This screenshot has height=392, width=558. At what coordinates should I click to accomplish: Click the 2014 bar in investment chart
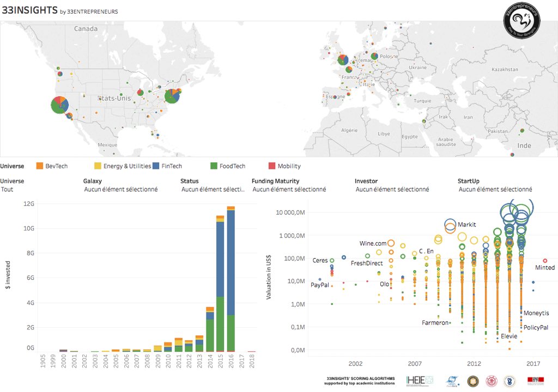tap(210, 329)
